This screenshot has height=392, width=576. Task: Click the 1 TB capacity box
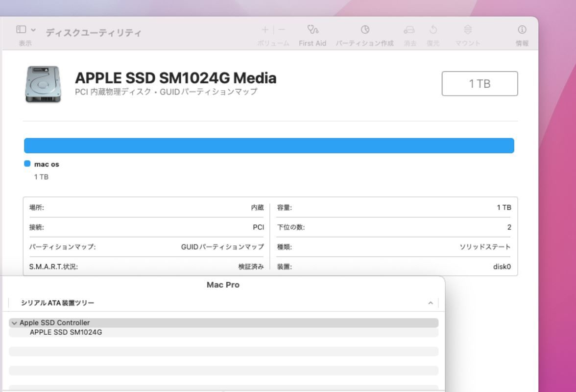480,83
